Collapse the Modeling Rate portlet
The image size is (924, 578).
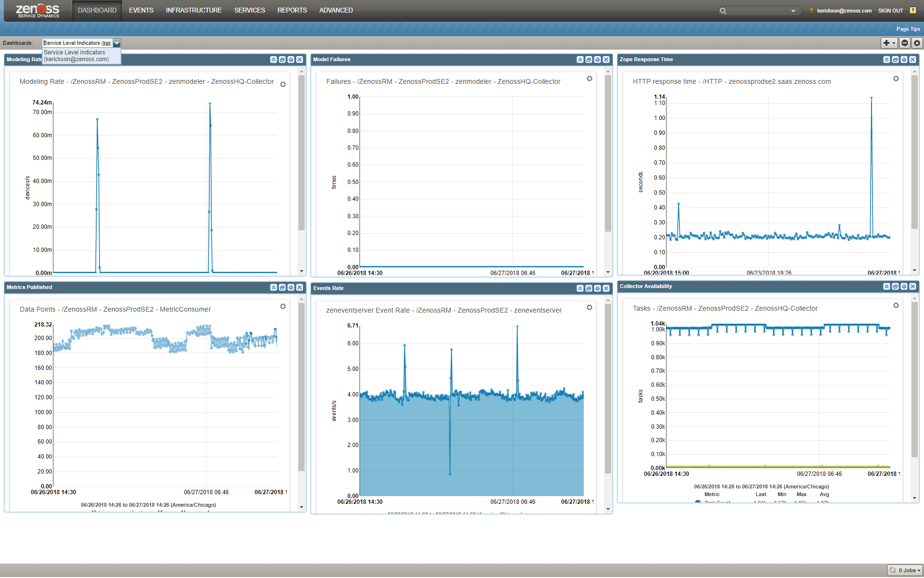tap(273, 60)
